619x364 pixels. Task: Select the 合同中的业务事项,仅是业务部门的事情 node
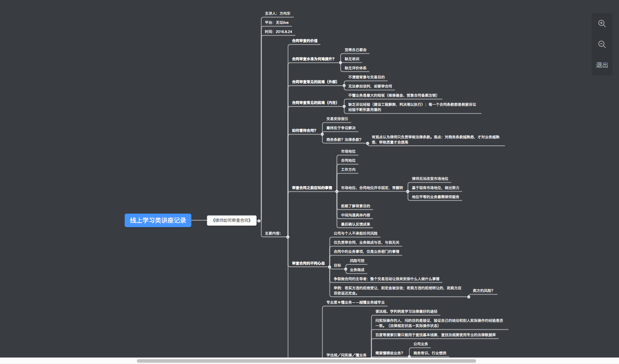click(366, 252)
